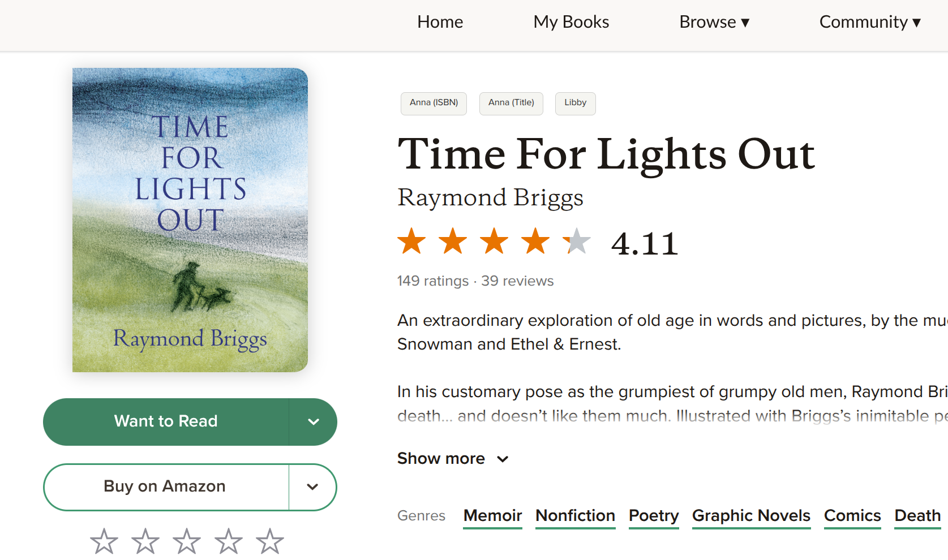Viewport: 948px width, 560px height.
Task: Open the Time For Lights Out cover image
Action: tap(190, 219)
